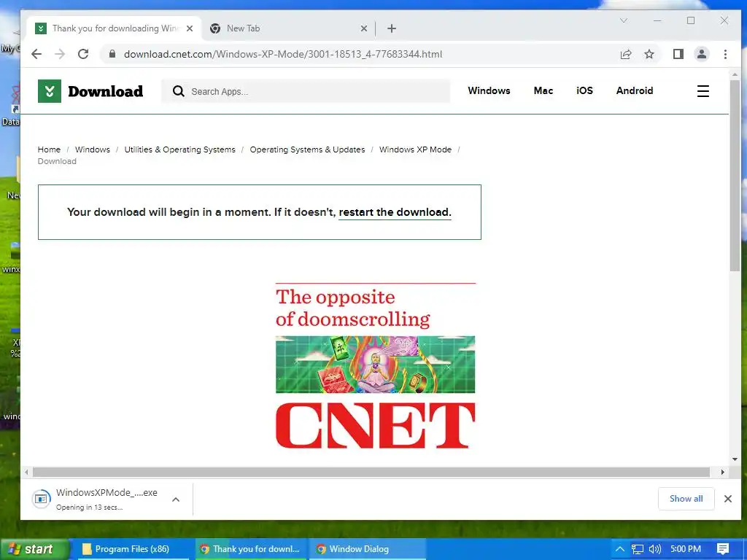Click the green Download logo icon
The image size is (747, 560).
click(50, 91)
